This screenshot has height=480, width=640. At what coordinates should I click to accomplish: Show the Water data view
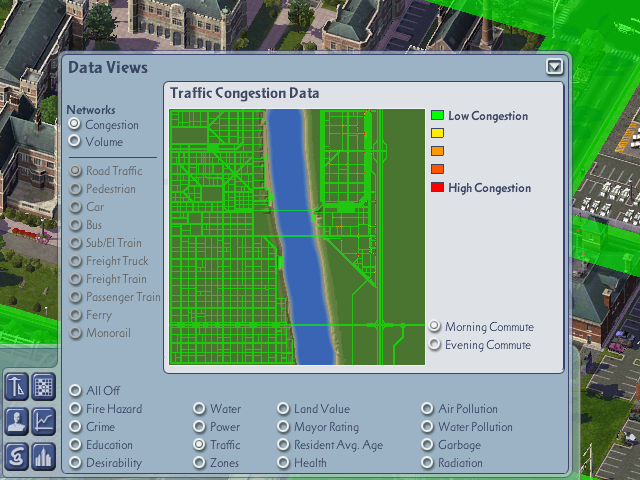(x=199, y=409)
